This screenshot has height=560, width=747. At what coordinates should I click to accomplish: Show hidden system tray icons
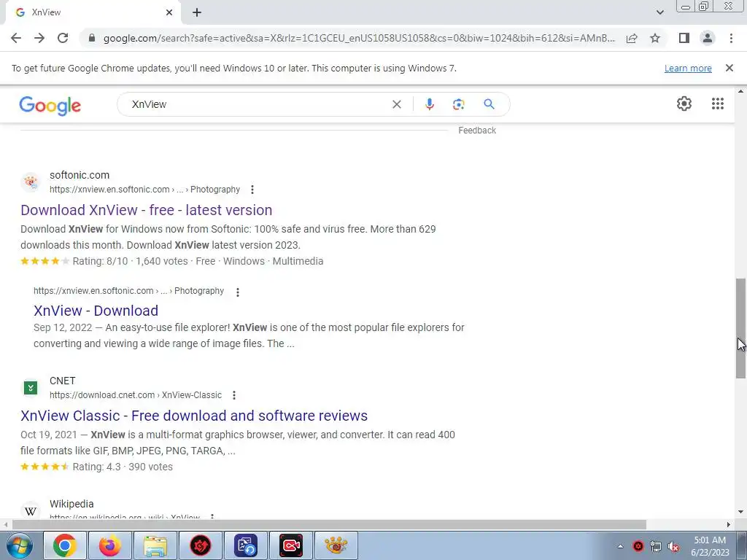[620, 546]
